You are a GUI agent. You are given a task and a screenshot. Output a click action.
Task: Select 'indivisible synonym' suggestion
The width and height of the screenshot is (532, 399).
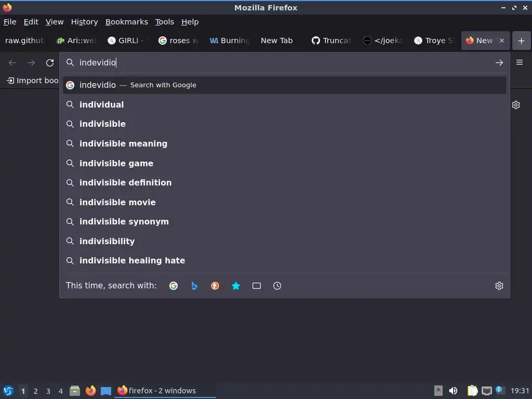pyautogui.click(x=285, y=221)
